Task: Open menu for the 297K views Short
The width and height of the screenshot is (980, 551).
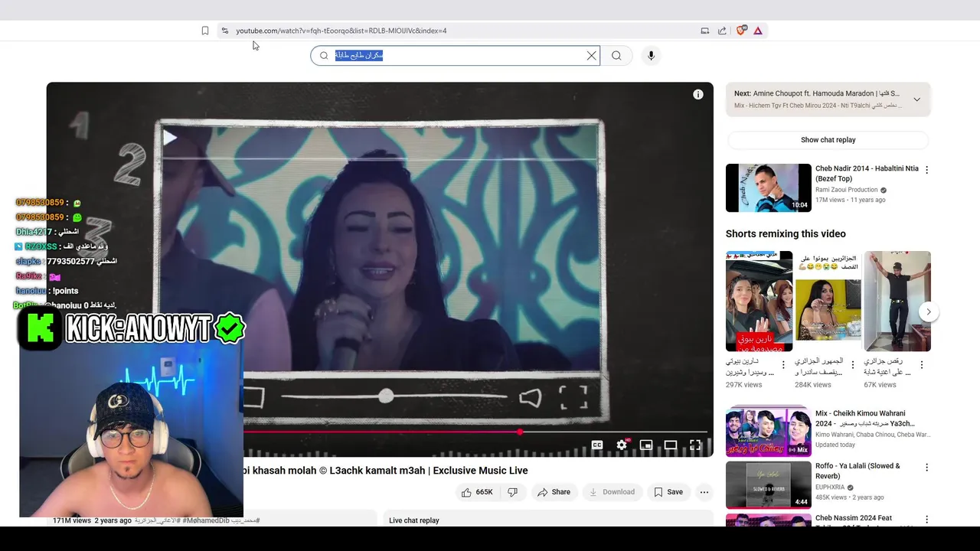Action: [x=783, y=365]
